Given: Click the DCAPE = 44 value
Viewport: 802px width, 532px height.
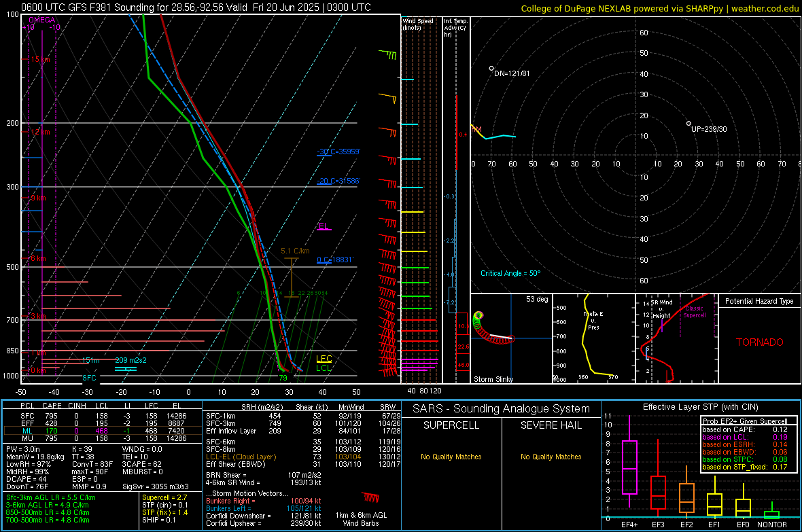Looking at the screenshot, I should 27,479.
